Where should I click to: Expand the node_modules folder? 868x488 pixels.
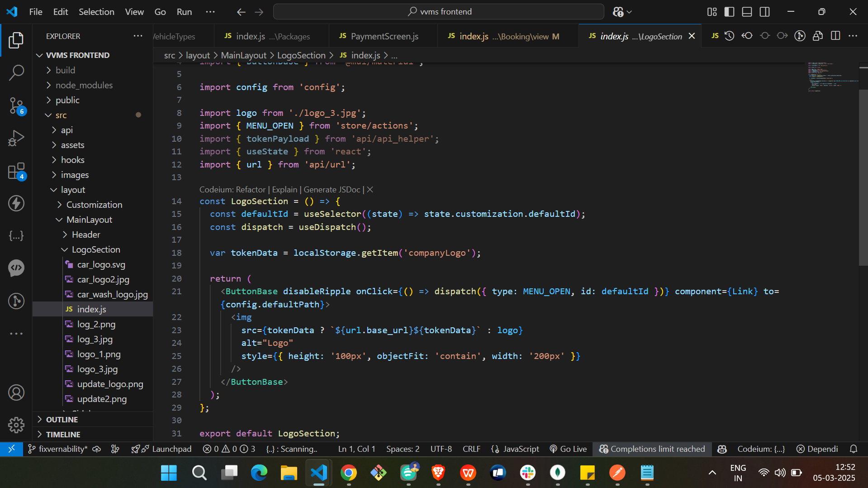[x=84, y=85]
